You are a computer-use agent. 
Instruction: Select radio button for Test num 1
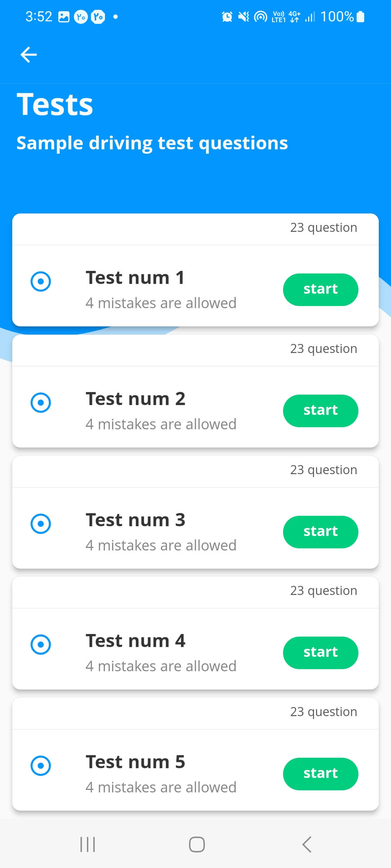41,281
